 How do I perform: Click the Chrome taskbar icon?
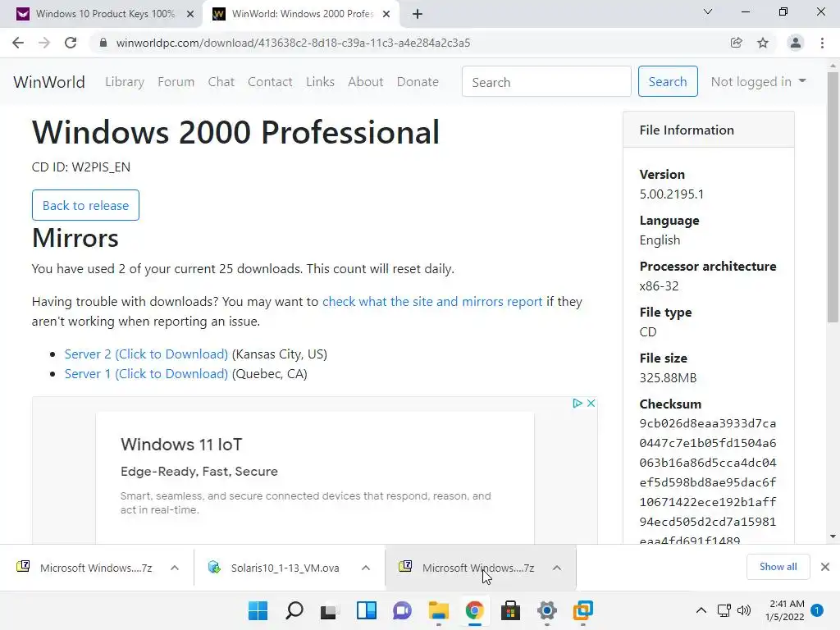point(475,610)
